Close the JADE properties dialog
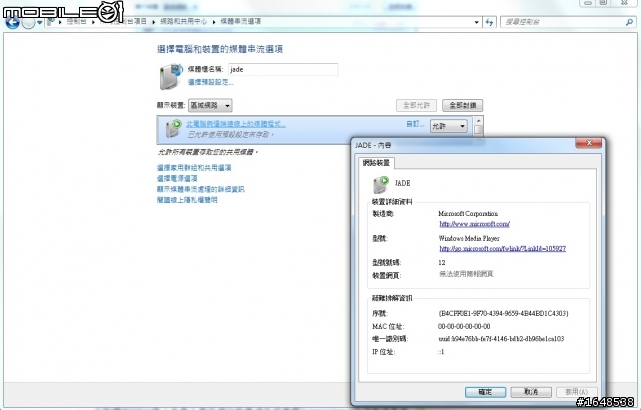 tap(589, 143)
